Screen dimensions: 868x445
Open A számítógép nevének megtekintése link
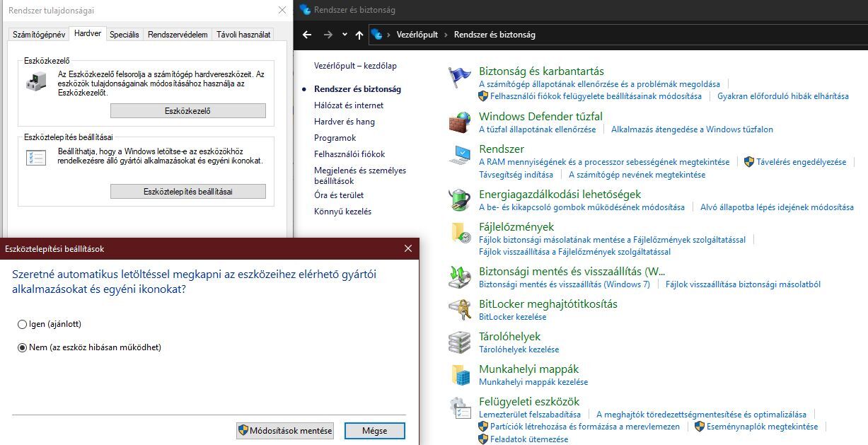pos(637,175)
